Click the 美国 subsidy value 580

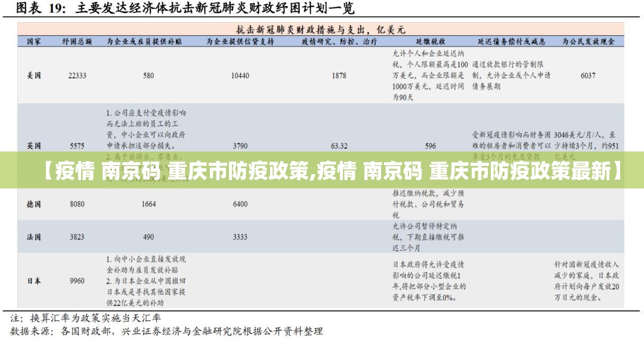(x=148, y=76)
